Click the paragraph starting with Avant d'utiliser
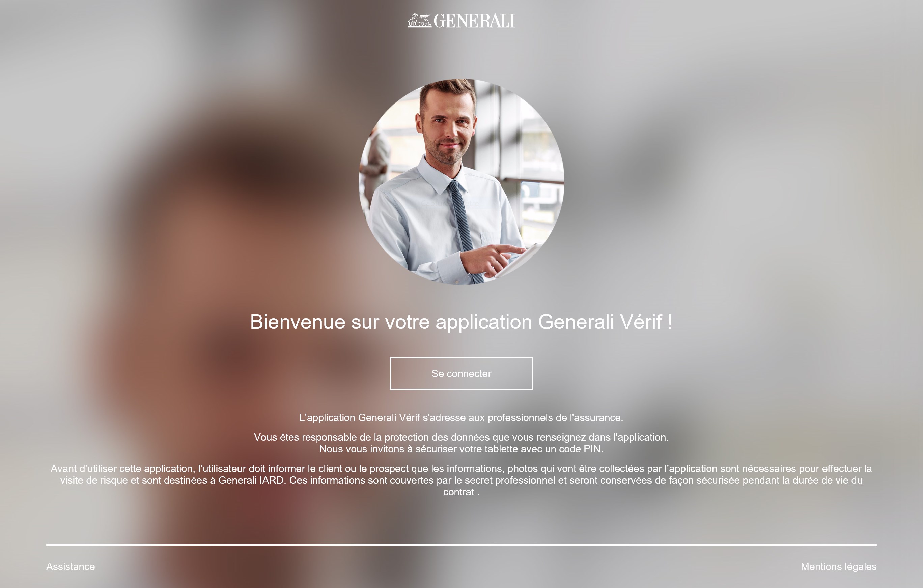The width and height of the screenshot is (923, 588). point(461,480)
